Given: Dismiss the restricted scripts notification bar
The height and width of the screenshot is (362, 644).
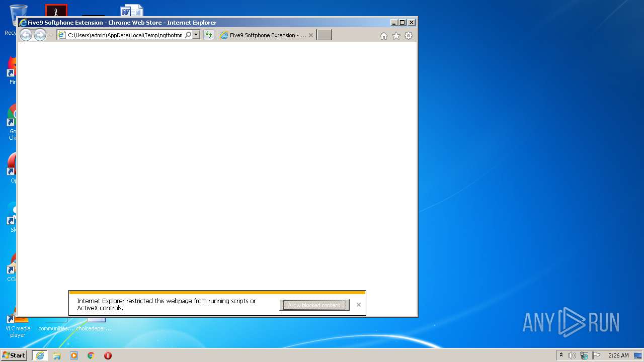Looking at the screenshot, I should [x=358, y=305].
